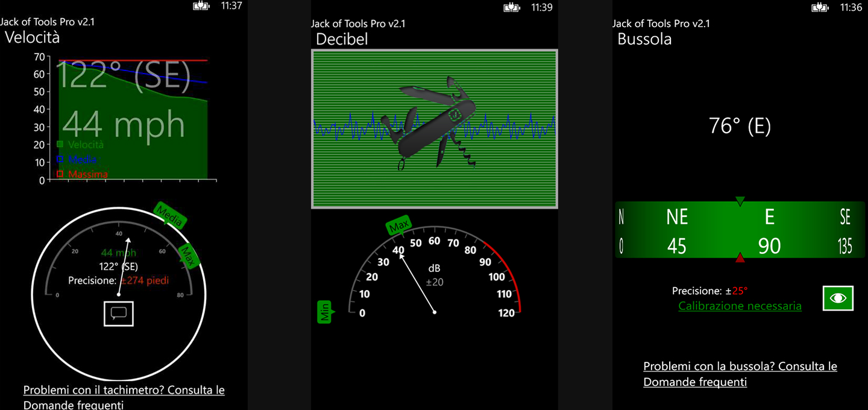Open 'Calibrazione necessaria' link
The image size is (868, 410).
point(740,306)
